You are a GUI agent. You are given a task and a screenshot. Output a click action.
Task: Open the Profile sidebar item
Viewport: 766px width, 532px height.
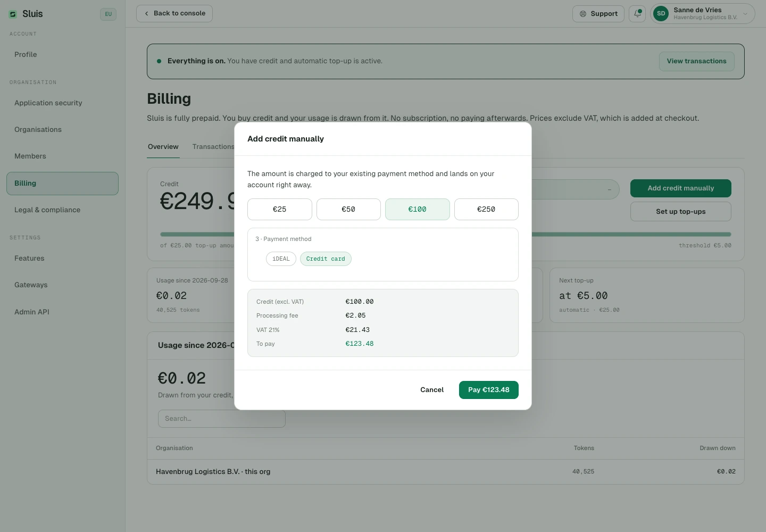point(62,54)
